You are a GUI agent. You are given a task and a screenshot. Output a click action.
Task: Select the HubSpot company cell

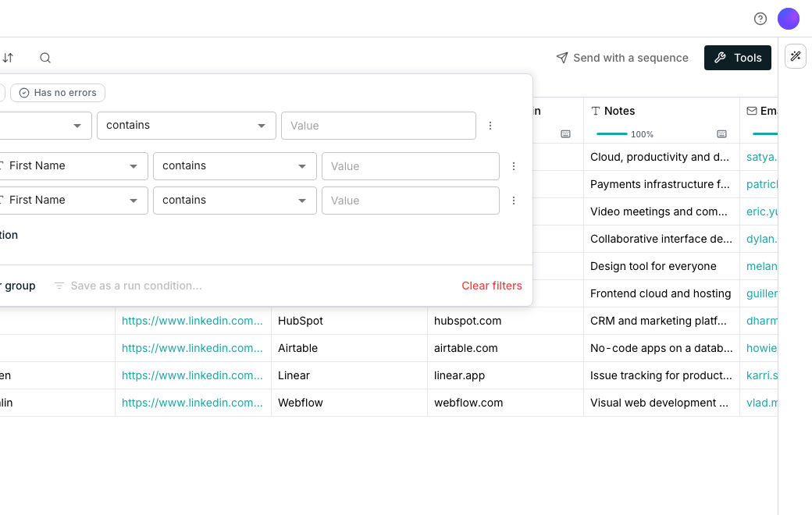pyautogui.click(x=349, y=321)
